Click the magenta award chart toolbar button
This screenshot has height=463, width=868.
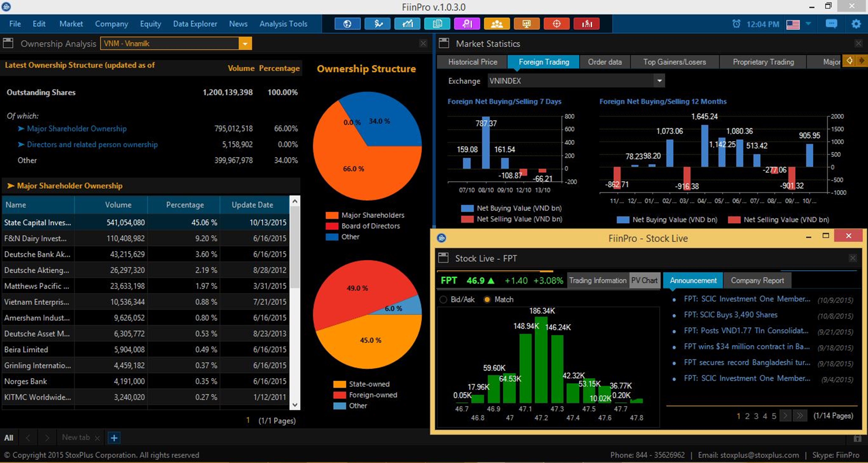tap(467, 24)
